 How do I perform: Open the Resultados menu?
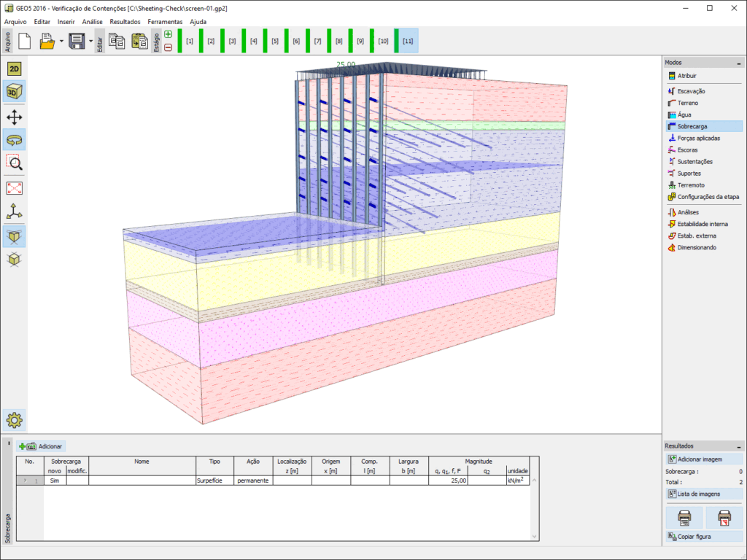click(x=125, y=22)
